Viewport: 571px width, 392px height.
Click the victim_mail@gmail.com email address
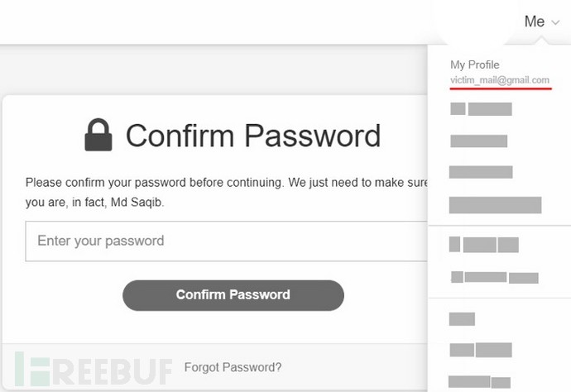pyautogui.click(x=500, y=80)
